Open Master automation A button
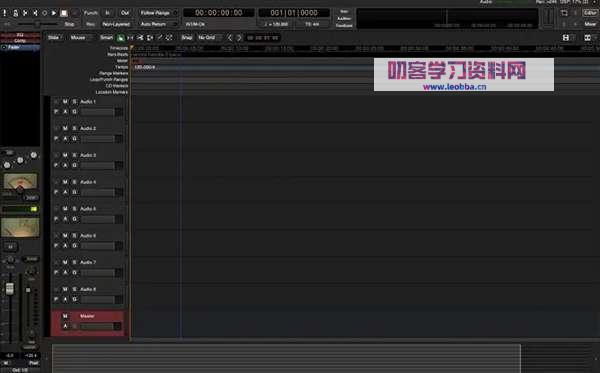This screenshot has width=600, height=373. tap(65, 326)
